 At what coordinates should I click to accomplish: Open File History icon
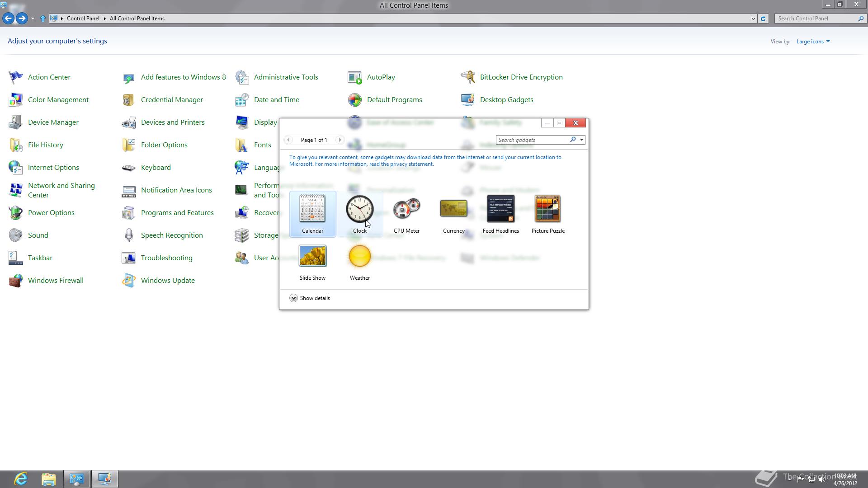point(16,145)
